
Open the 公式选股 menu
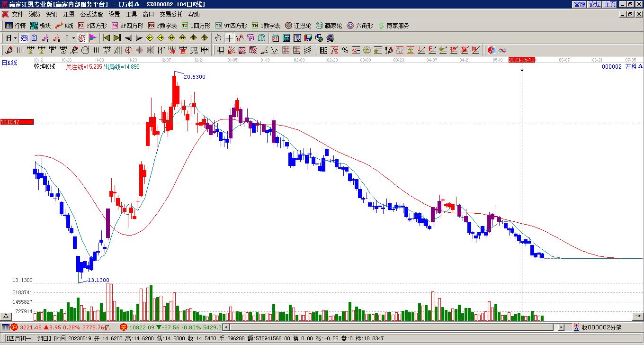pyautogui.click(x=91, y=14)
